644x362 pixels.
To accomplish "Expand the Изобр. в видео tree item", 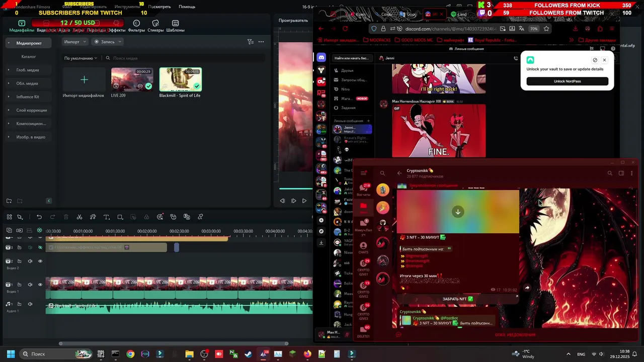I will pyautogui.click(x=9, y=137).
